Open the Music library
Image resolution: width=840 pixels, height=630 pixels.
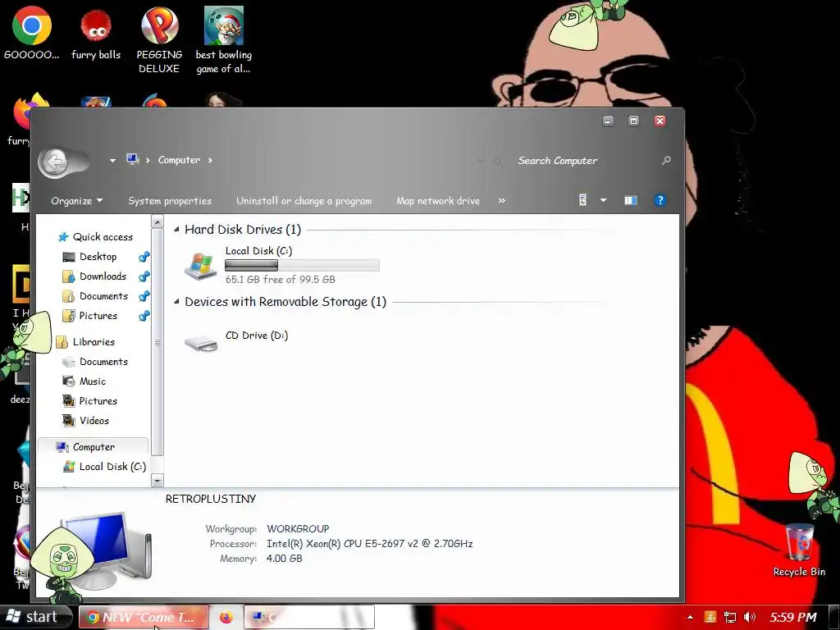(84, 381)
